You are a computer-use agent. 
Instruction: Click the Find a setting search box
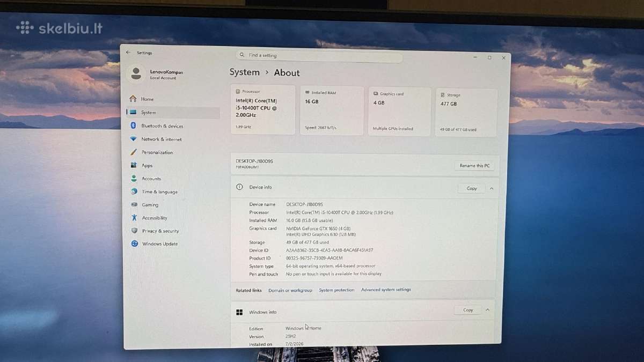(x=319, y=56)
